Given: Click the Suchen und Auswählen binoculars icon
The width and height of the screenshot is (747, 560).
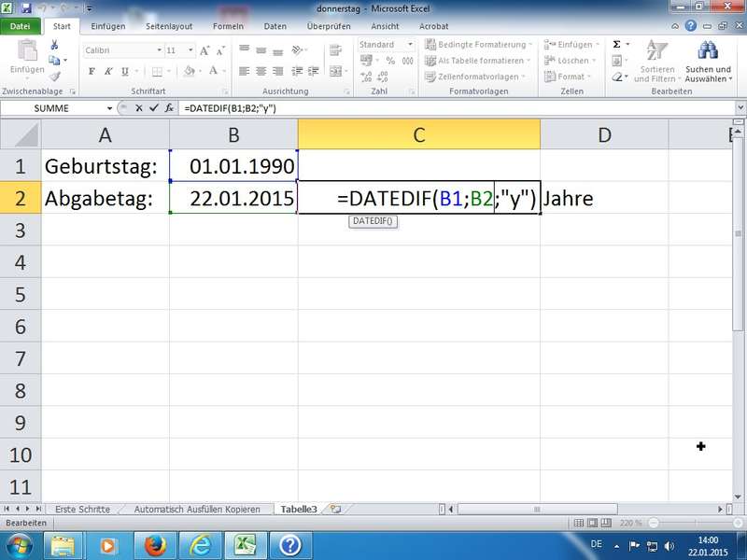Looking at the screenshot, I should coord(707,51).
